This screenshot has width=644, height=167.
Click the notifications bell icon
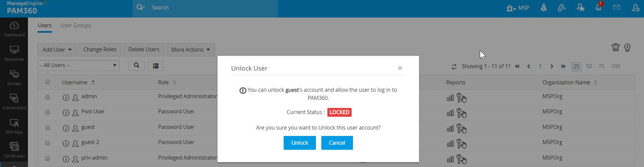click(x=598, y=7)
